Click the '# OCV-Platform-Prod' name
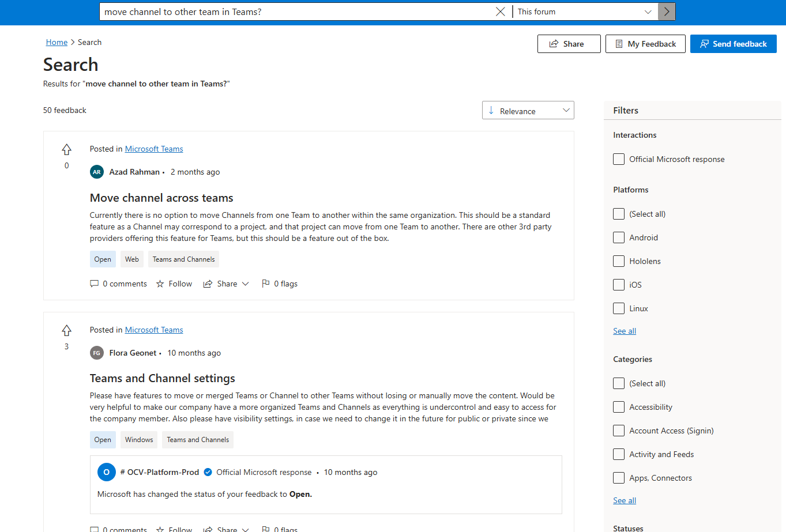 pyautogui.click(x=160, y=472)
